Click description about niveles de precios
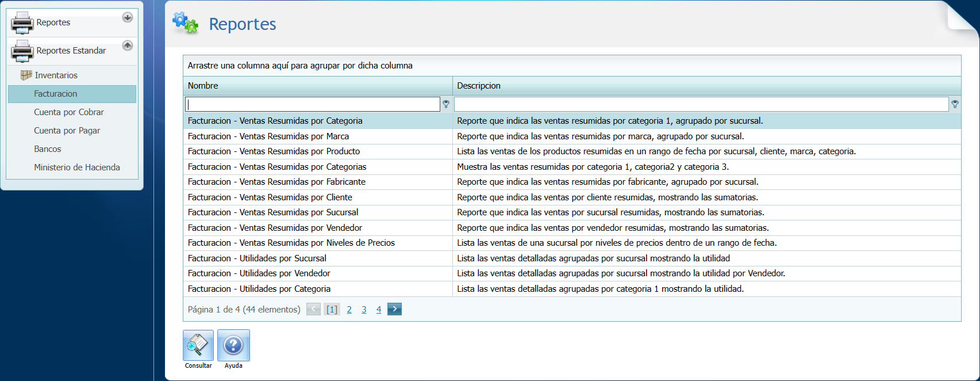 point(617,243)
